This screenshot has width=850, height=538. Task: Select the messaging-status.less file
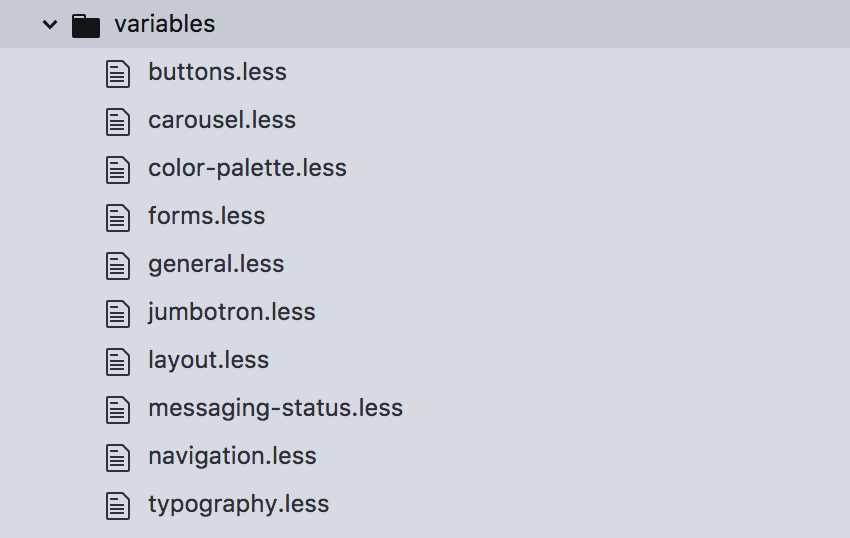click(275, 408)
